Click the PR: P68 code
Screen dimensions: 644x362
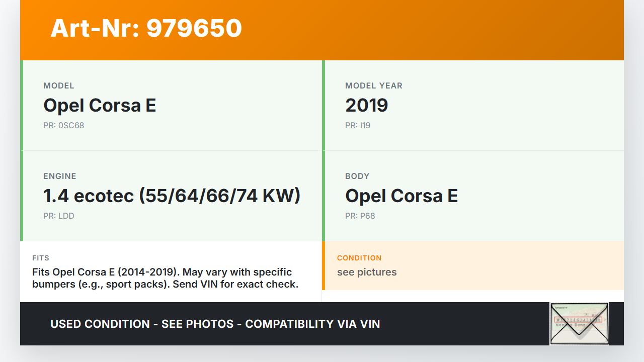click(360, 216)
